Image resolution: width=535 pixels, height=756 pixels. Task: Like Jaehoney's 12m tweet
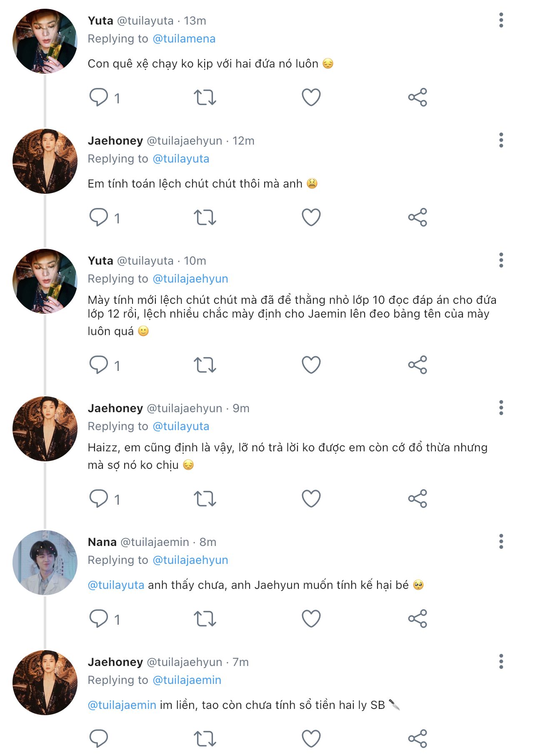pos(311,218)
